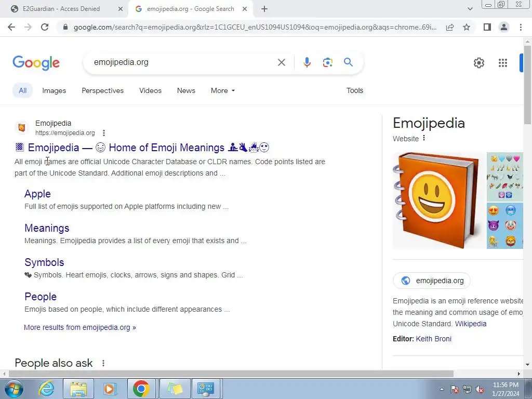The image size is (532, 399).
Task: Search by image with Google Lens
Action: tap(327, 62)
